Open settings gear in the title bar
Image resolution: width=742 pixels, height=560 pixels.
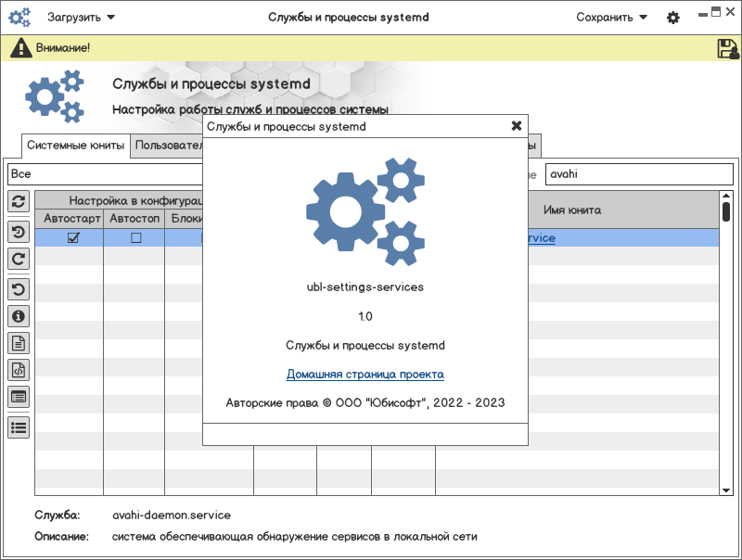coord(673,18)
